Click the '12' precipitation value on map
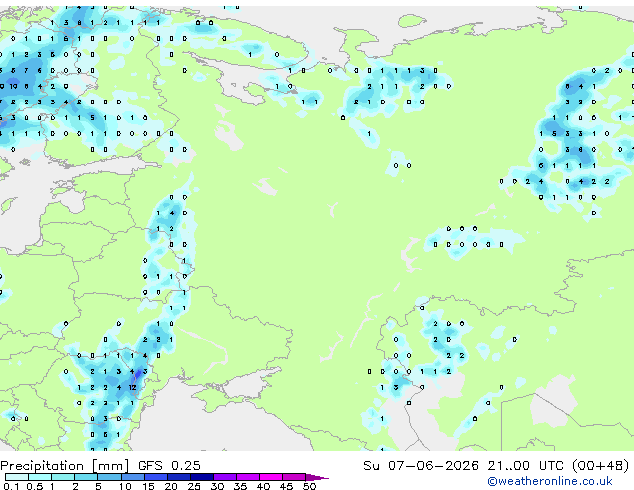The height and width of the screenshot is (490, 634). (x=132, y=387)
